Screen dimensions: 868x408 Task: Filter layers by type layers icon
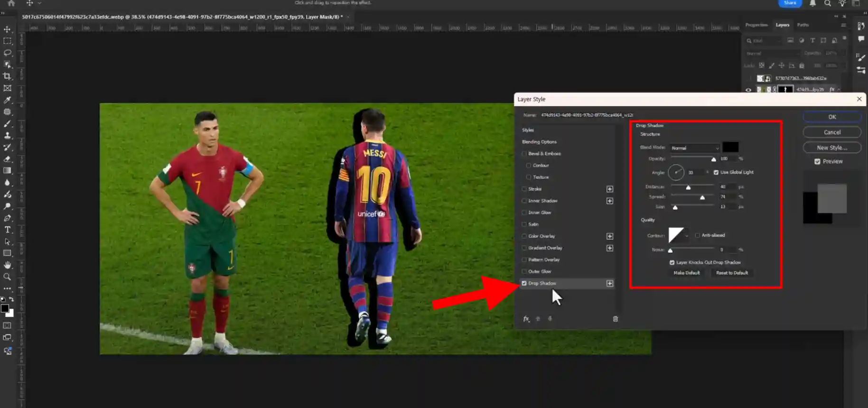coord(812,40)
